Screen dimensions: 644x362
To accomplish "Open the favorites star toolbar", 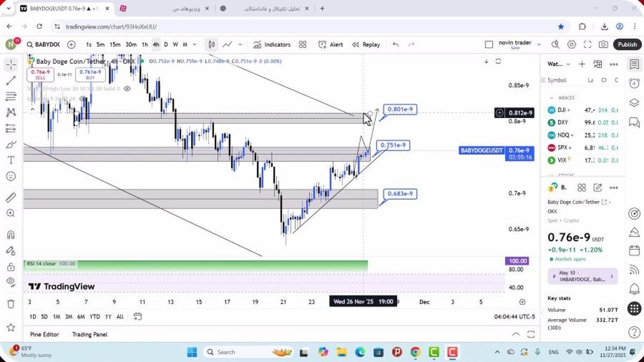I will point(11,327).
